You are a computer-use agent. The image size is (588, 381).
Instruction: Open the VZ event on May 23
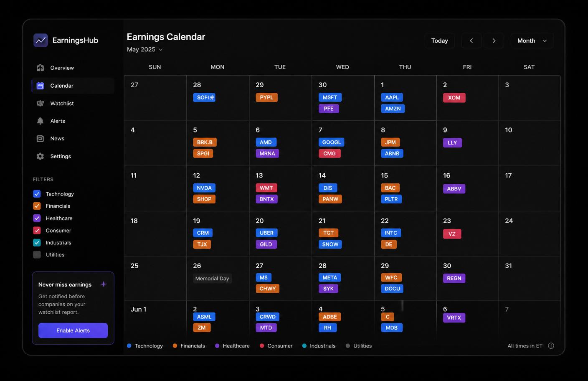(452, 234)
